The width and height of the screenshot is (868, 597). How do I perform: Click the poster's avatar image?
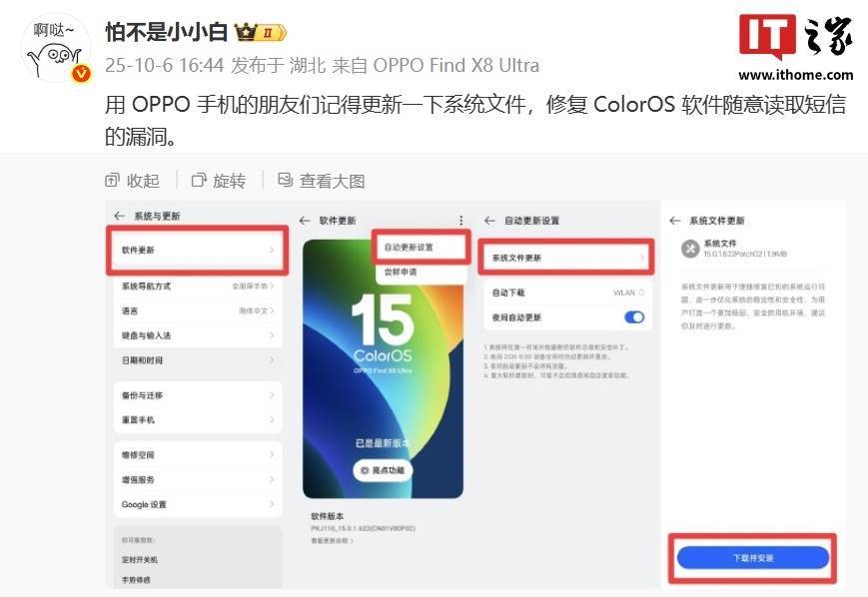[x=56, y=49]
